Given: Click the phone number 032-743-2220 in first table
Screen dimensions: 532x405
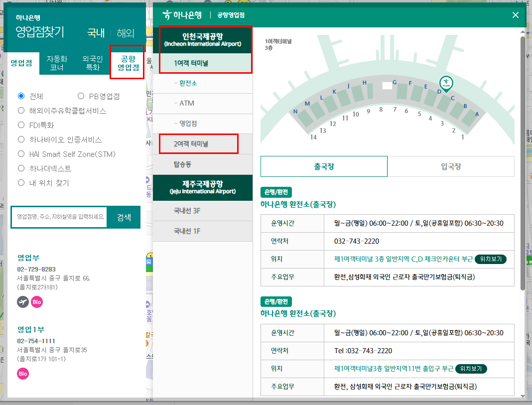Looking at the screenshot, I should (357, 241).
